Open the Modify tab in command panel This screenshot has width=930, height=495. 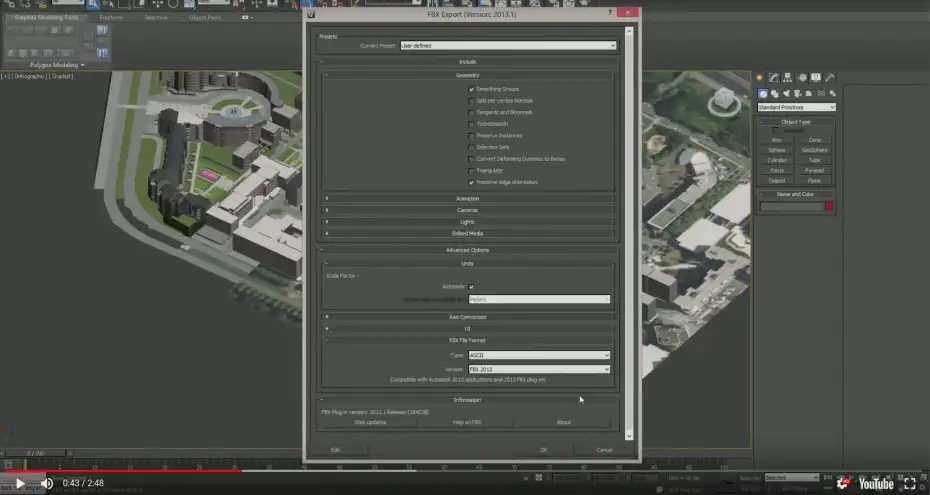774,78
